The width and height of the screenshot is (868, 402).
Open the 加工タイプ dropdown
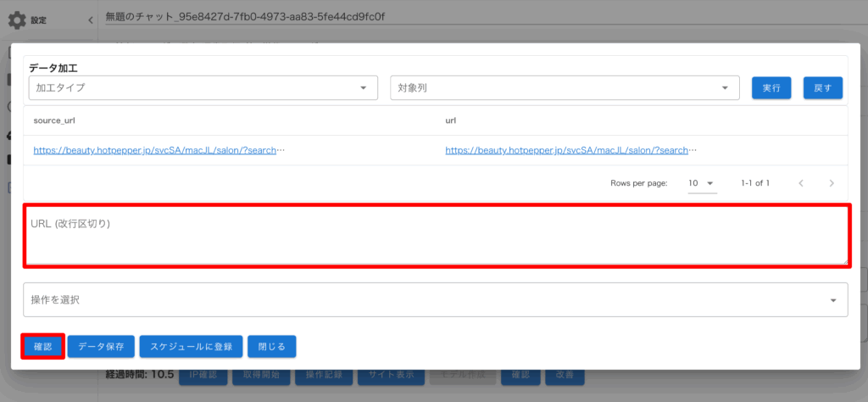click(x=203, y=87)
